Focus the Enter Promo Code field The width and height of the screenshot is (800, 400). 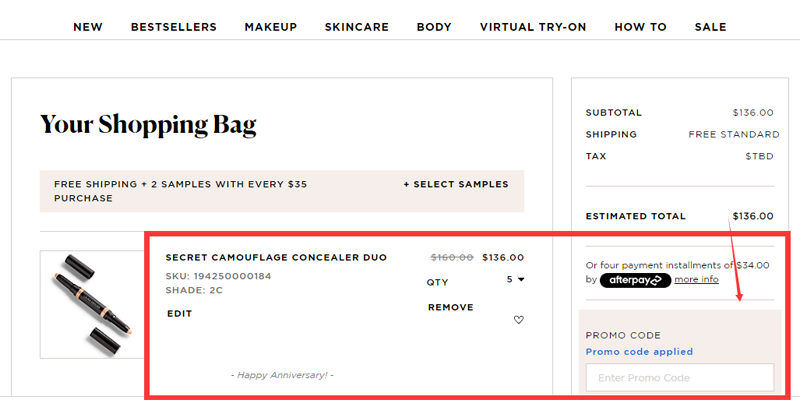679,378
